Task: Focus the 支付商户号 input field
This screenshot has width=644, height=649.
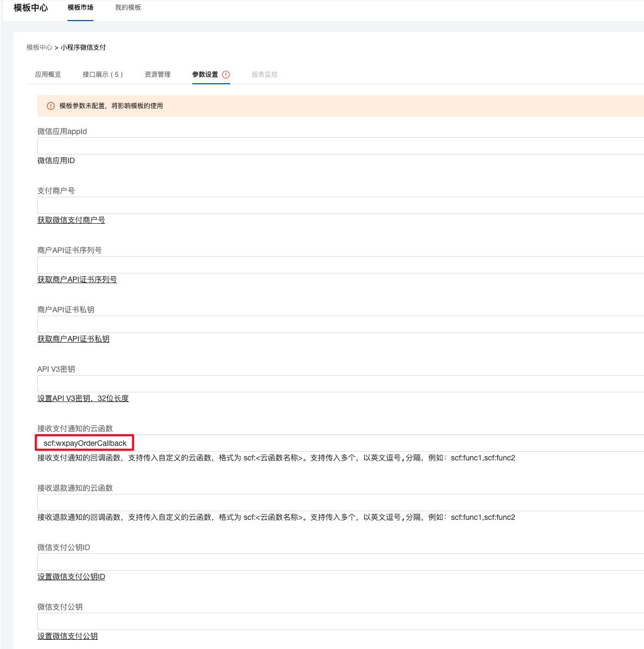Action: pos(340,205)
